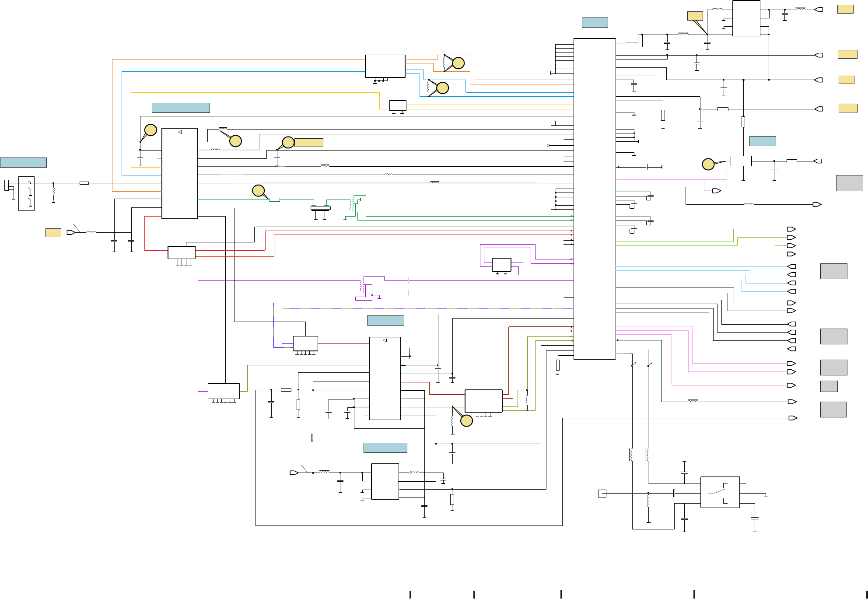The height and width of the screenshot is (599, 868).
Task: Select the green resistor on the green wire
Action: click(274, 200)
